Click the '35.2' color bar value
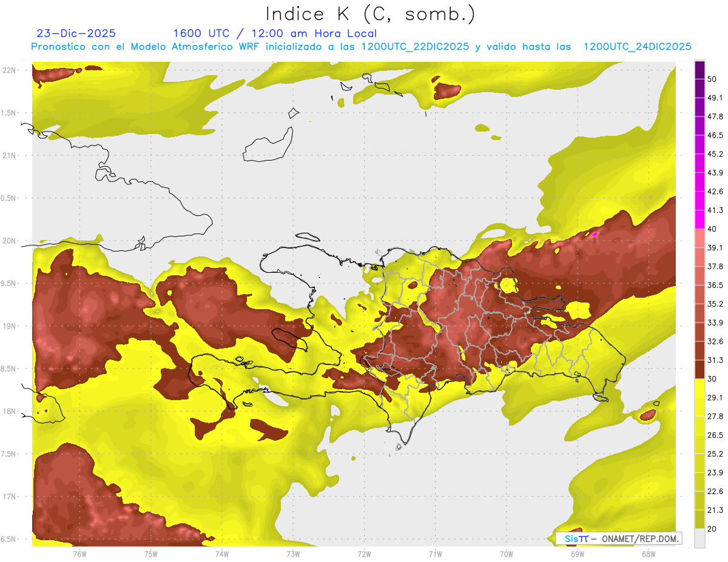This screenshot has width=728, height=562. click(716, 304)
